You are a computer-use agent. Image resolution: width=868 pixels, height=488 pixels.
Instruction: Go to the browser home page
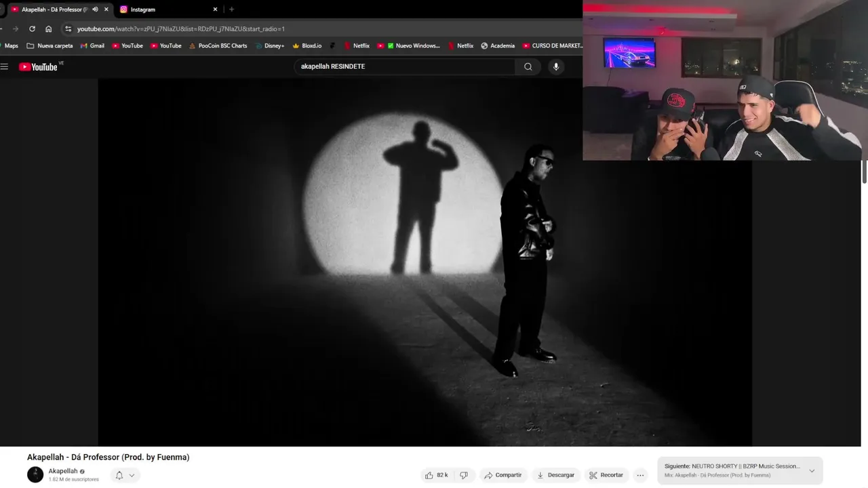(x=48, y=29)
